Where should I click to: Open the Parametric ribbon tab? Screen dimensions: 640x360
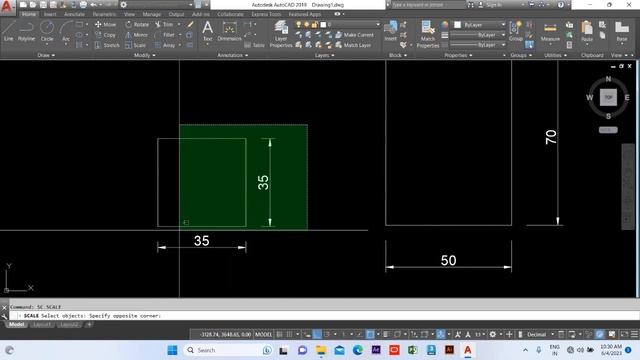coord(104,14)
